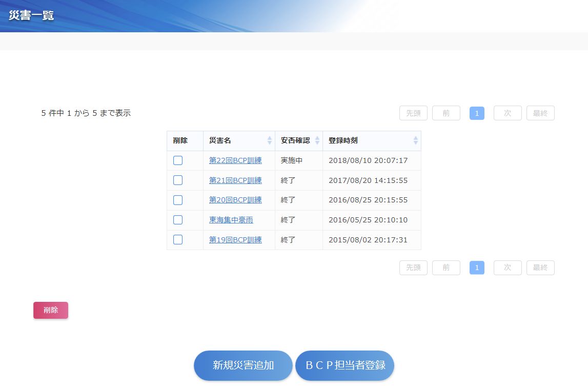Click 先頭 in the top pagination
The height and width of the screenshot is (391, 588).
point(413,113)
